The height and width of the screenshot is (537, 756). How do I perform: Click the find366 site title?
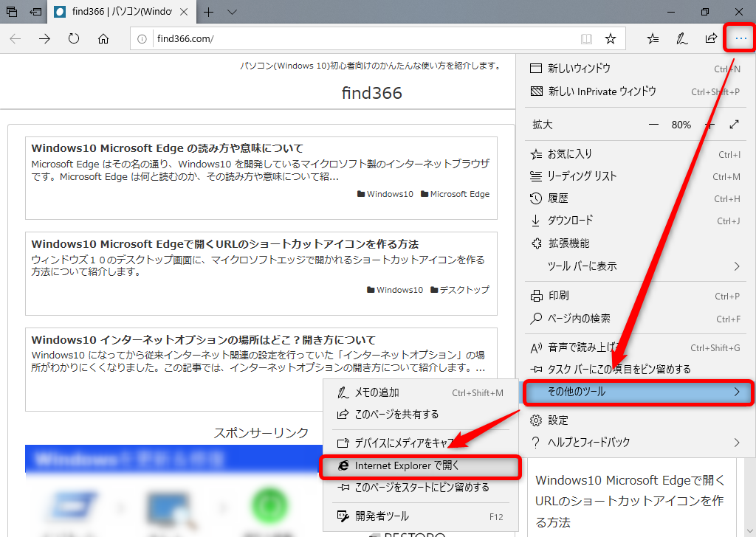click(x=372, y=93)
